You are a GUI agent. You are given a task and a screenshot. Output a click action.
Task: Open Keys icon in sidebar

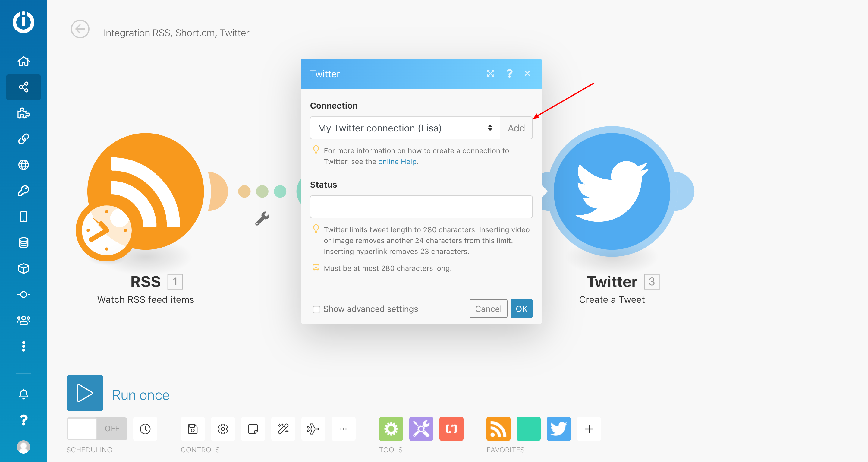click(x=23, y=191)
